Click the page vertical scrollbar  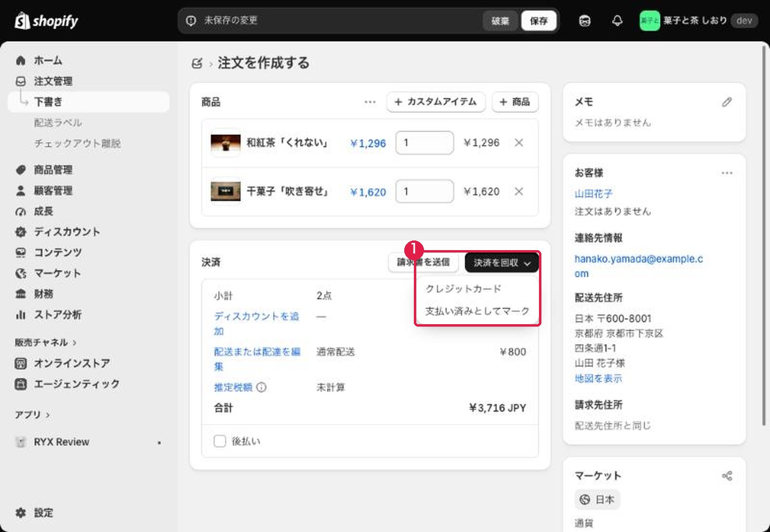(764, 236)
